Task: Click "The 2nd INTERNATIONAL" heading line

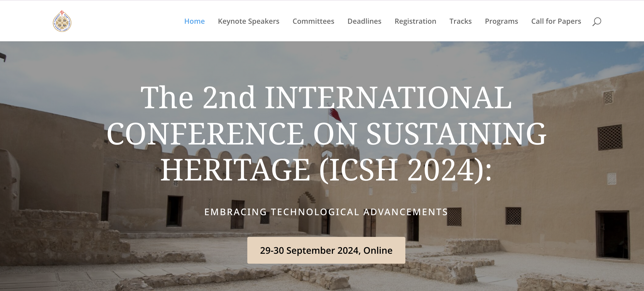Action: (x=326, y=98)
